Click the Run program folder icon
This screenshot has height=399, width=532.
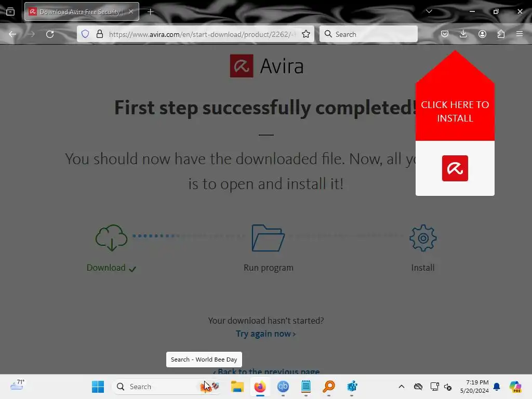tap(268, 238)
